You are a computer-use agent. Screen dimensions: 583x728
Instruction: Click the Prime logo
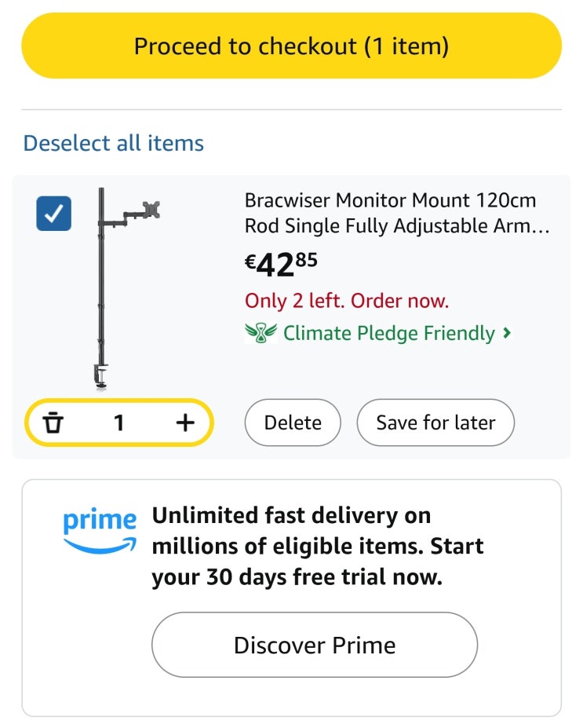pos(100,531)
